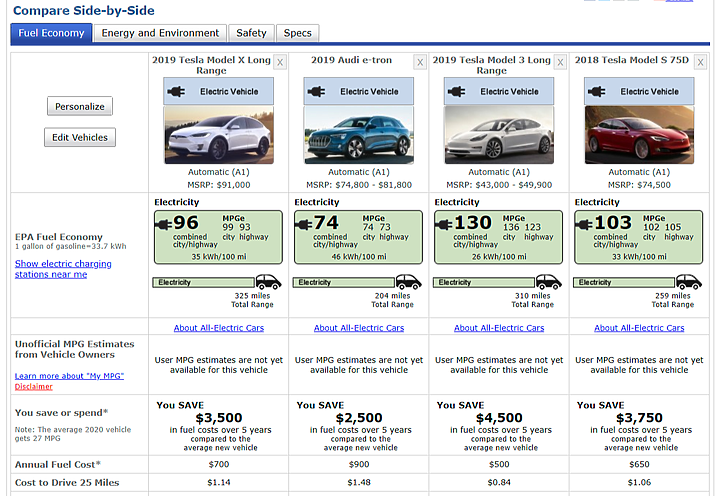
Task: Click the 26 kWh/100 mi consumption value
Action: 499,257
